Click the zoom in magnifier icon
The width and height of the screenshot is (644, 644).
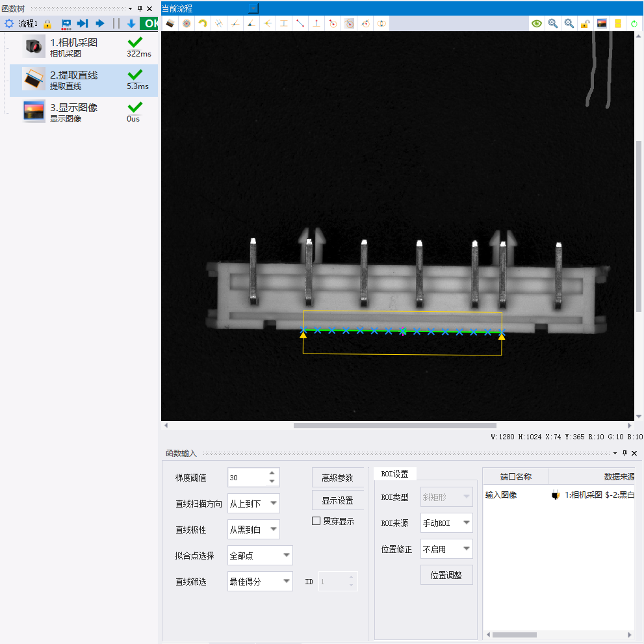click(x=553, y=24)
